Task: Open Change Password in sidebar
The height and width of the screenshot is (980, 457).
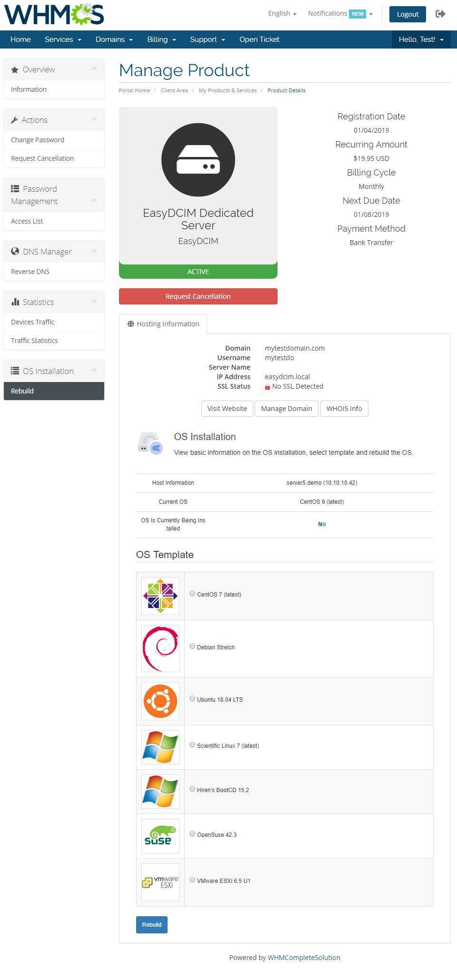Action: pos(54,140)
